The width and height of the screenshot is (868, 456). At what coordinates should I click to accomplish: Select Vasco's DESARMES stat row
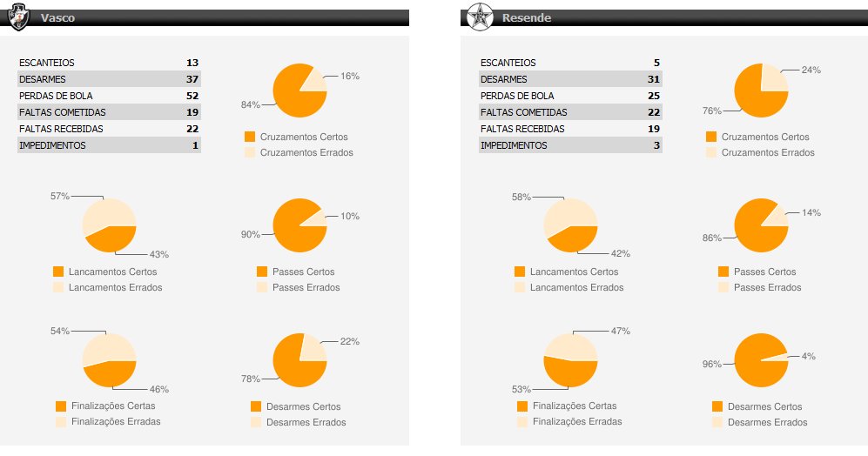(109, 79)
